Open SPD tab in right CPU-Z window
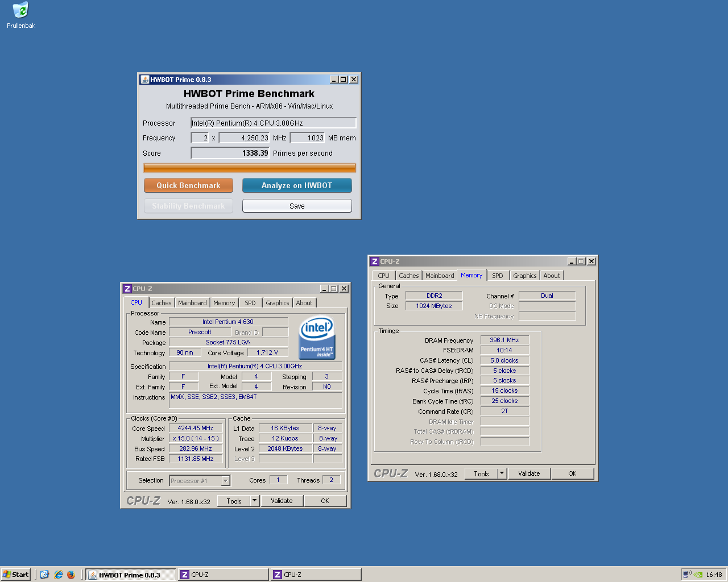 pyautogui.click(x=498, y=276)
